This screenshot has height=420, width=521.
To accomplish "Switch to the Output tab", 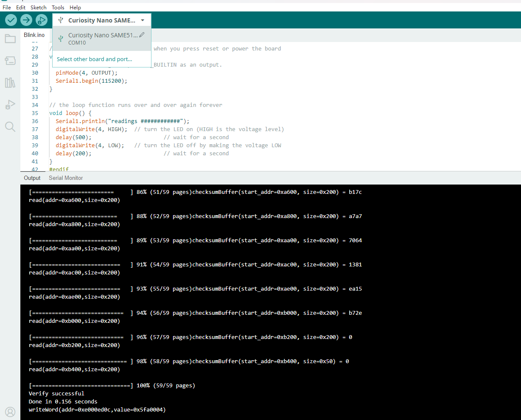I will point(32,178).
